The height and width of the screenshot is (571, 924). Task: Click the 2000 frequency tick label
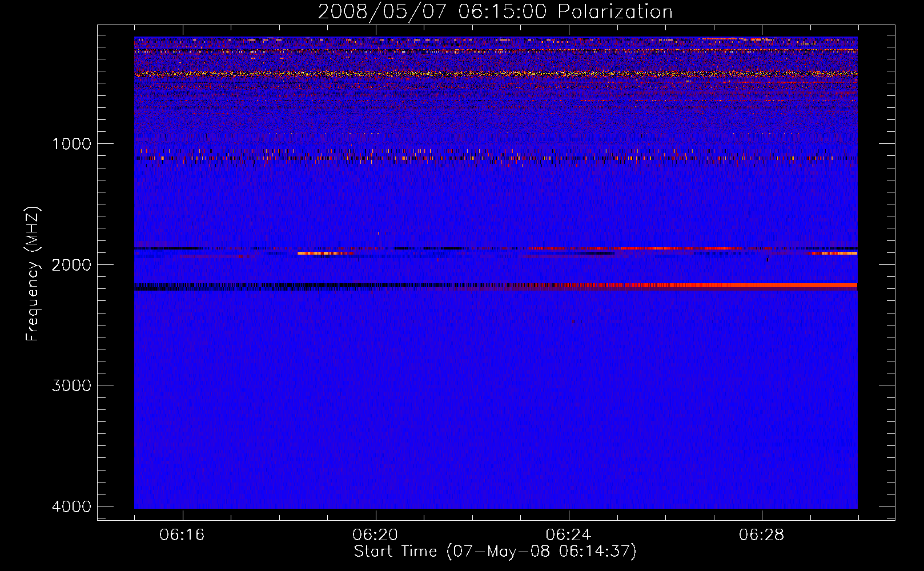coord(71,265)
